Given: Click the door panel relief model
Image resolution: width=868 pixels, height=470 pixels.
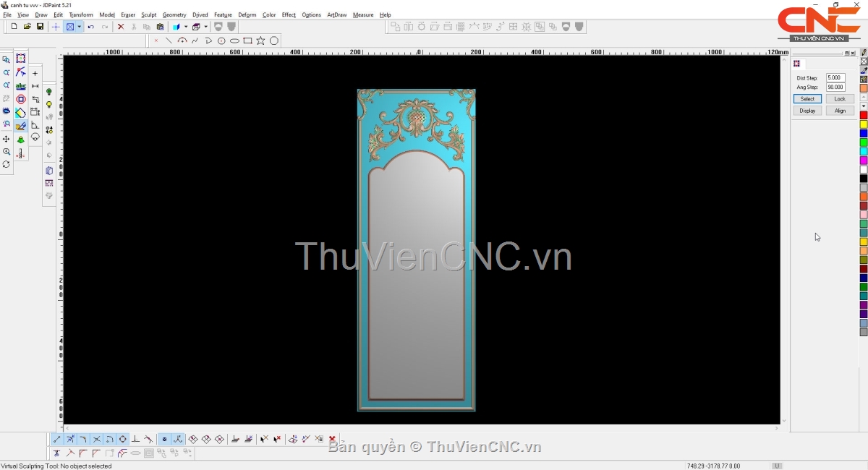Looking at the screenshot, I should 417,250.
